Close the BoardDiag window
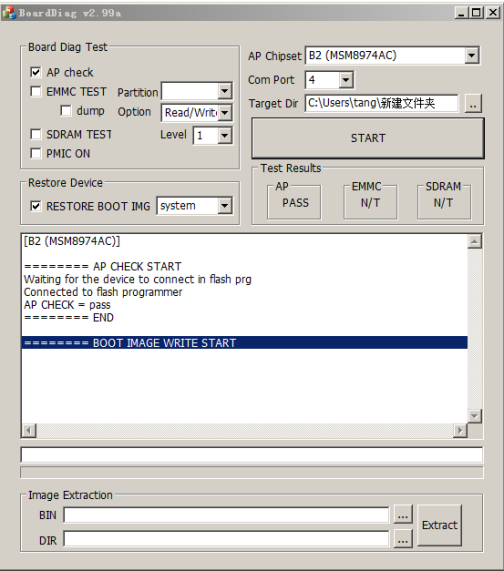 click(x=493, y=13)
